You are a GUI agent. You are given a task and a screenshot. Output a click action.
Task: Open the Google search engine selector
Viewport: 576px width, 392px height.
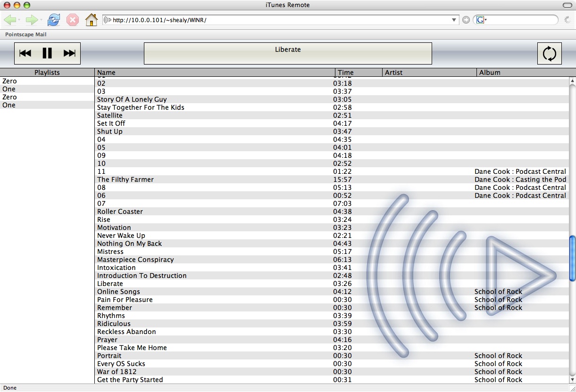(x=481, y=20)
